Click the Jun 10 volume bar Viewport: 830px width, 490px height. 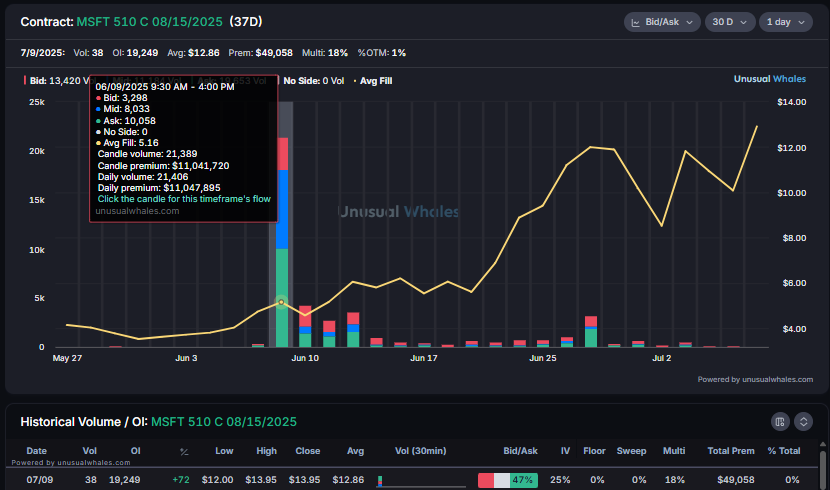pos(305,326)
